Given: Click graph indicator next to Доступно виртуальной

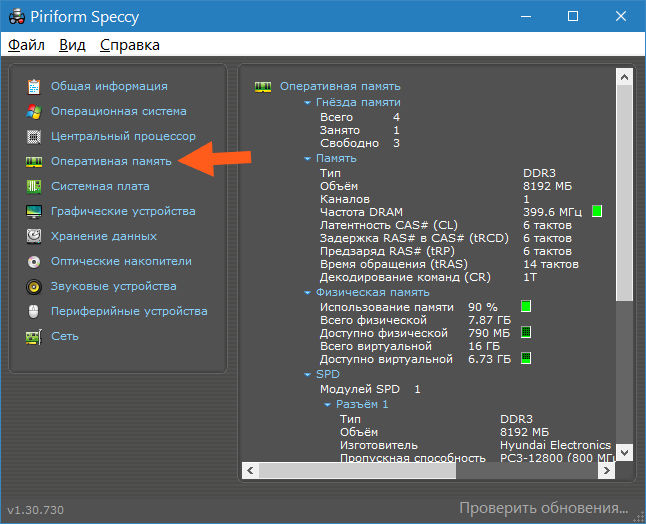Looking at the screenshot, I should 526,358.
